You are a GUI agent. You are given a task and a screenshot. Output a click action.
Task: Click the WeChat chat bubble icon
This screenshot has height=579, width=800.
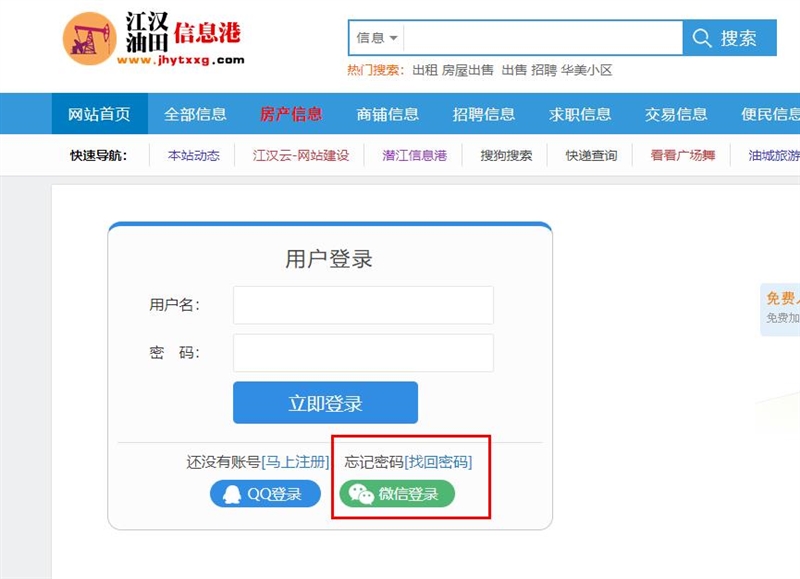pos(361,494)
